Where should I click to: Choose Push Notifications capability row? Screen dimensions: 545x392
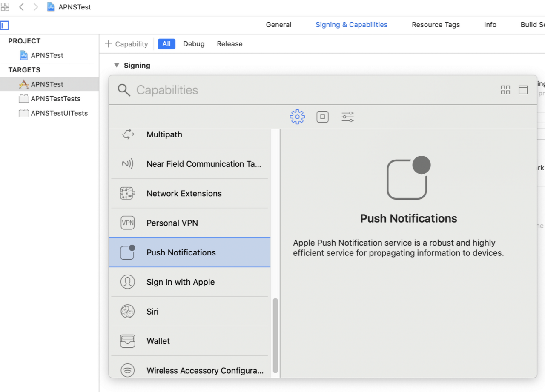click(x=189, y=252)
